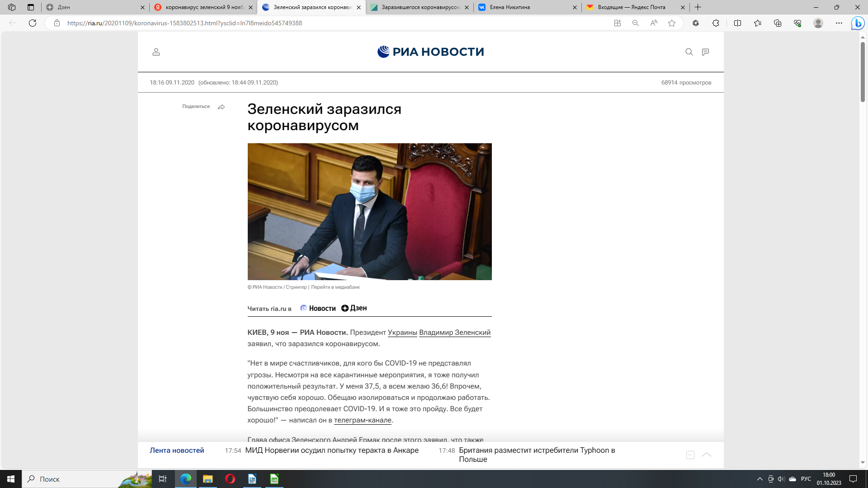Open Favorites list icon in toolbar
The image size is (868, 488).
click(x=758, y=23)
